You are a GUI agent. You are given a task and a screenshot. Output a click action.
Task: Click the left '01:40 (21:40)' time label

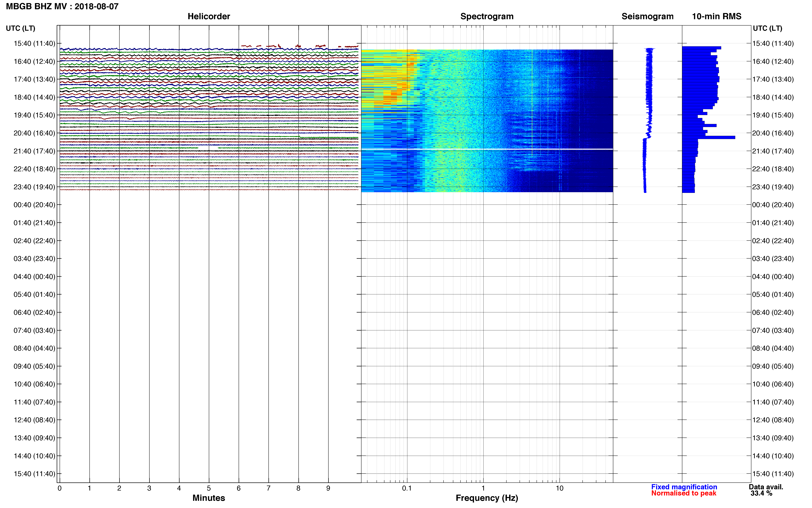pyautogui.click(x=34, y=223)
